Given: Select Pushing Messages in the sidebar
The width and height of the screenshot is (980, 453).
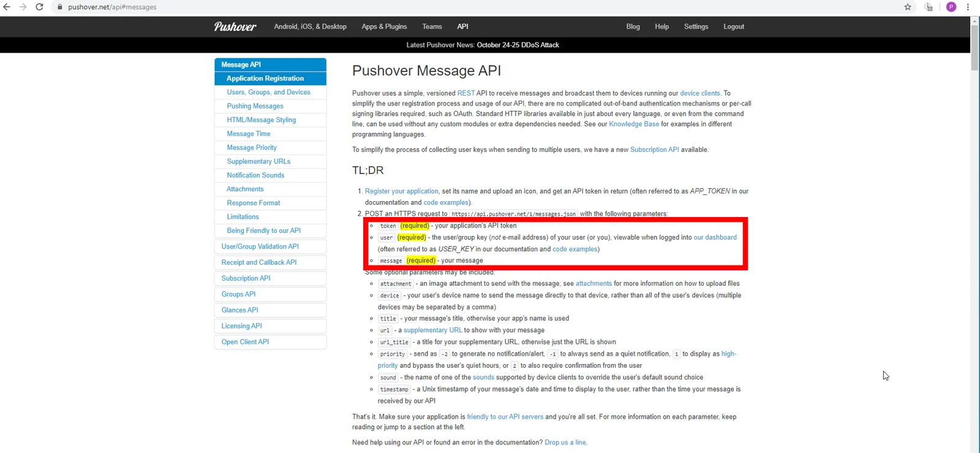Looking at the screenshot, I should tap(255, 106).
